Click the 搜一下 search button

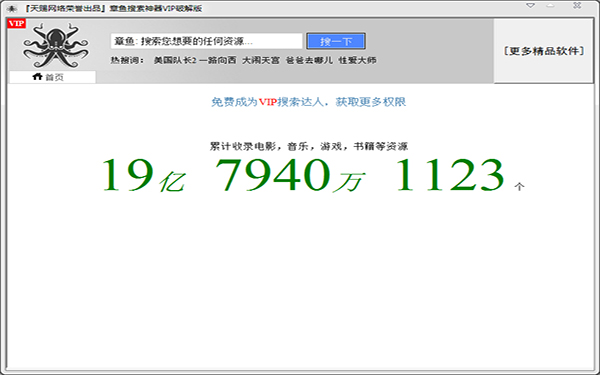pyautogui.click(x=336, y=41)
